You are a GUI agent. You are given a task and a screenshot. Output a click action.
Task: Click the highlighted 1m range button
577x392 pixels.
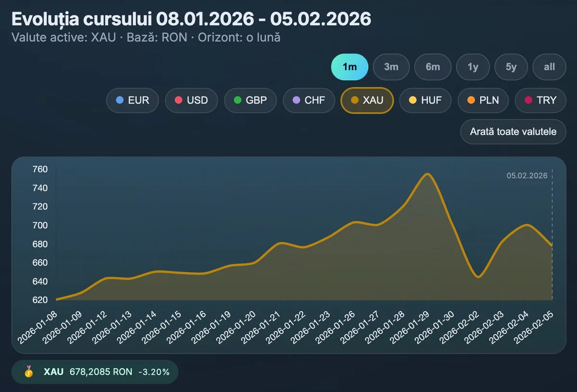(x=349, y=67)
